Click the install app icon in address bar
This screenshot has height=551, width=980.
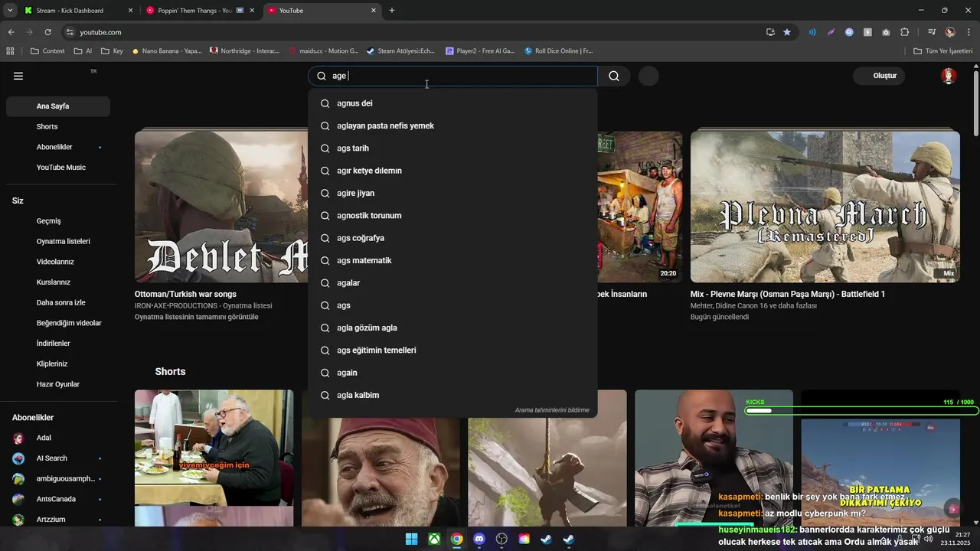pyautogui.click(x=770, y=32)
